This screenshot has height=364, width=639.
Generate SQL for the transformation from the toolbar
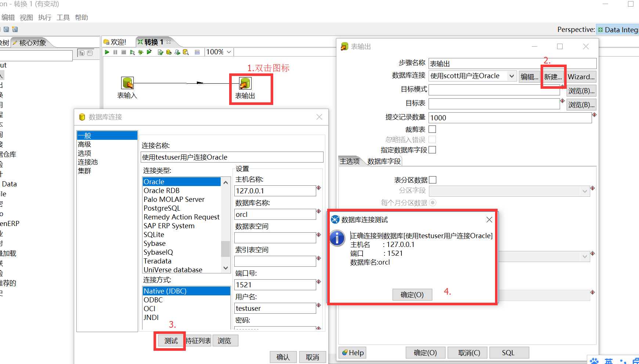click(177, 52)
